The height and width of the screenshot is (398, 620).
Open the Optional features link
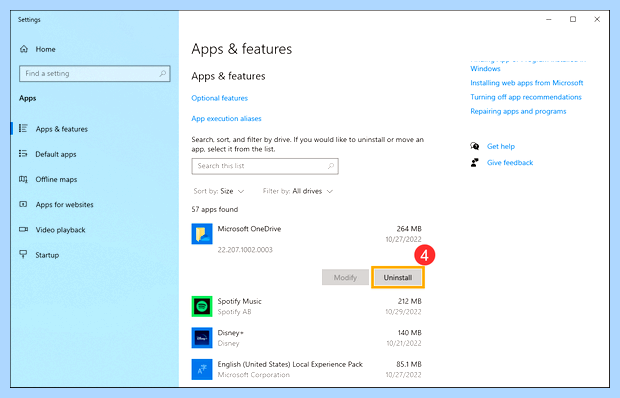coord(219,98)
